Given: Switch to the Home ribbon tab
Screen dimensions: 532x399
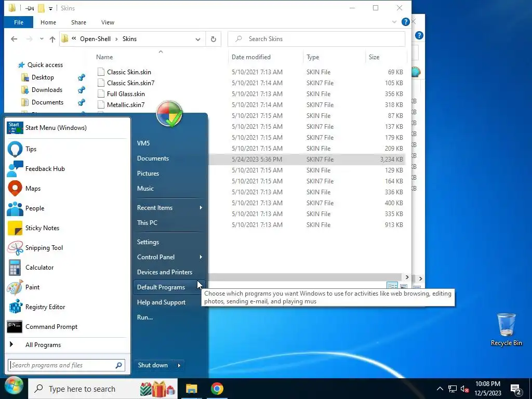Looking at the screenshot, I should tap(48, 22).
